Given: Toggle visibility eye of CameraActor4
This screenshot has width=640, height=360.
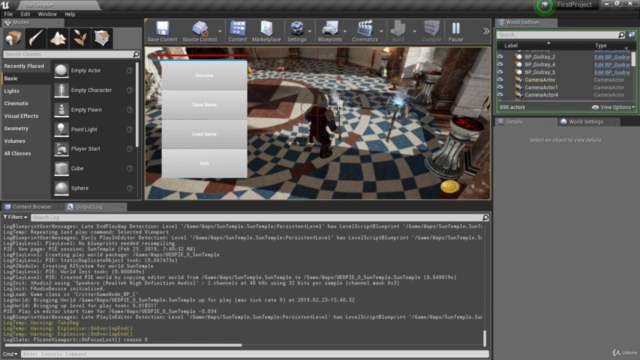Looking at the screenshot, I should click(500, 95).
